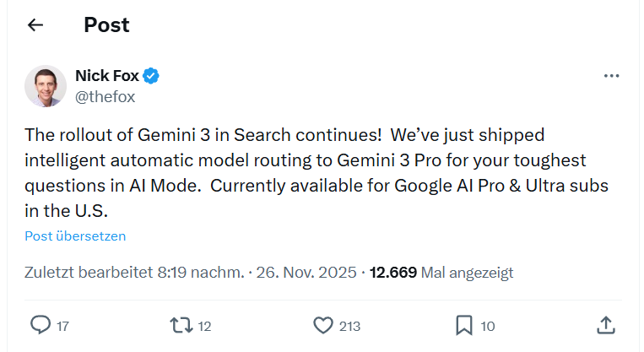Click the repost count of 12

click(x=205, y=326)
